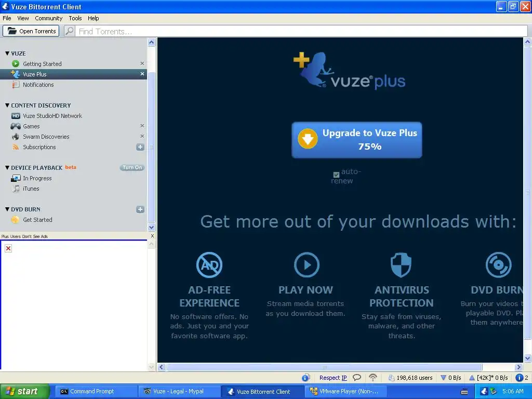Screen dimensions: 532x399
Task: Click the AD-FREE EXPERIENCE icon
Action: coord(209,265)
